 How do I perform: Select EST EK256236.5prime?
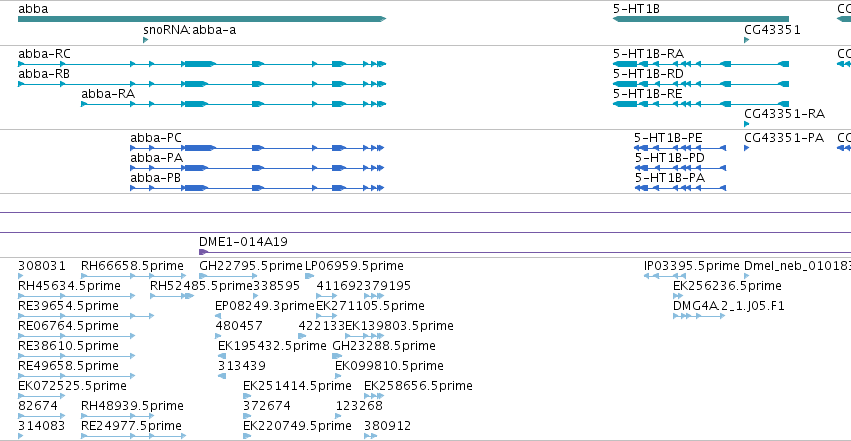[x=727, y=286]
